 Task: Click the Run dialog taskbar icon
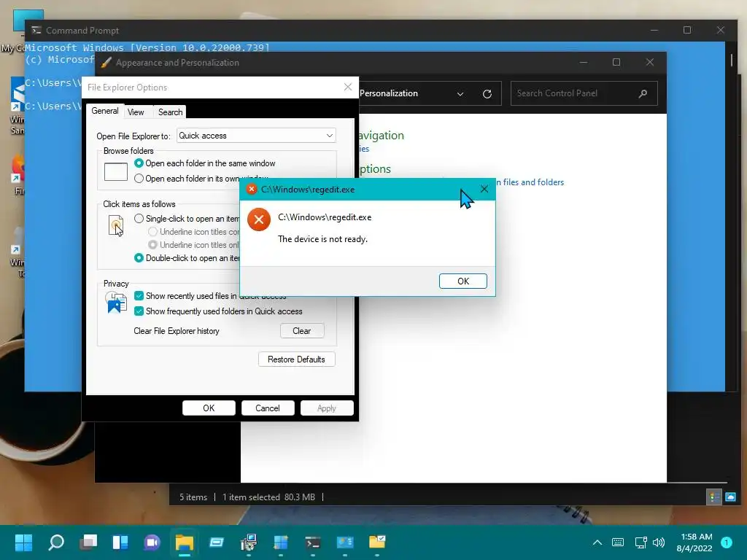click(x=217, y=542)
